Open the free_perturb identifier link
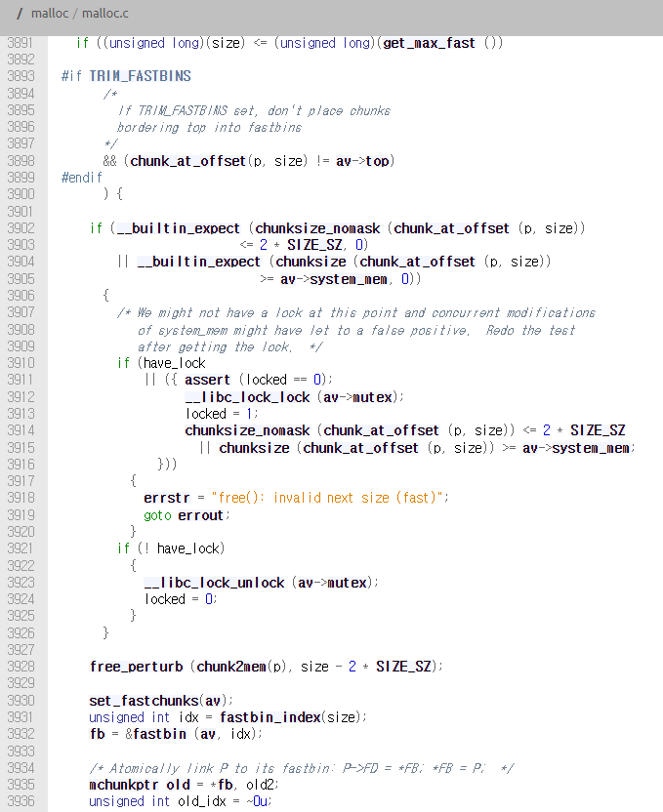This screenshot has width=663, height=812. pos(137,667)
